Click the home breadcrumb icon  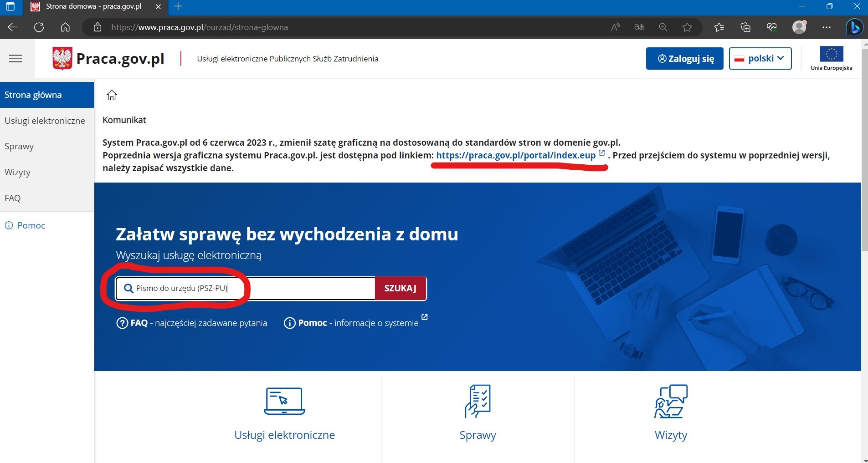[x=112, y=95]
